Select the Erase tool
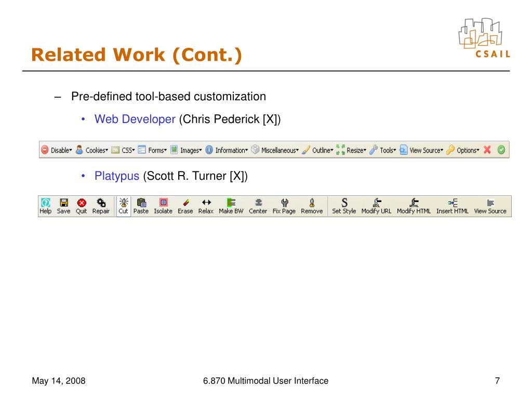This screenshot has width=532, height=399. [185, 206]
